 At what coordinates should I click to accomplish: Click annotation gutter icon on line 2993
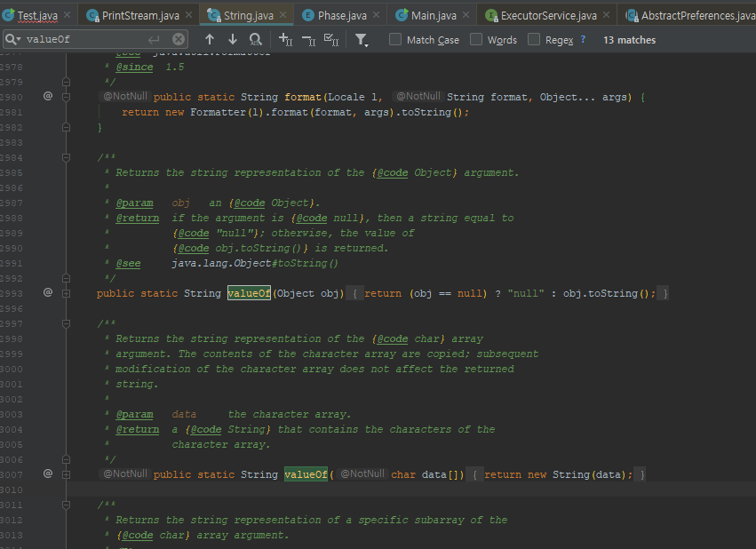coord(48,292)
